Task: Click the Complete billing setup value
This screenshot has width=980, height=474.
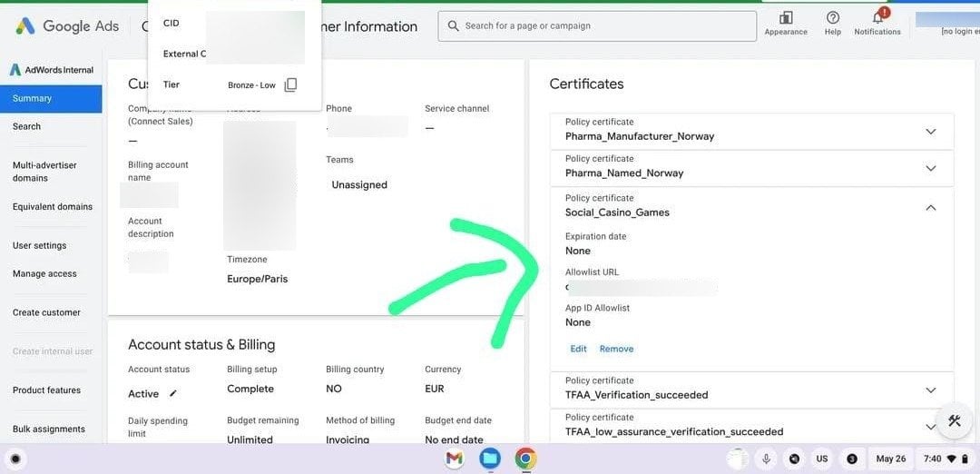Action: (250, 389)
